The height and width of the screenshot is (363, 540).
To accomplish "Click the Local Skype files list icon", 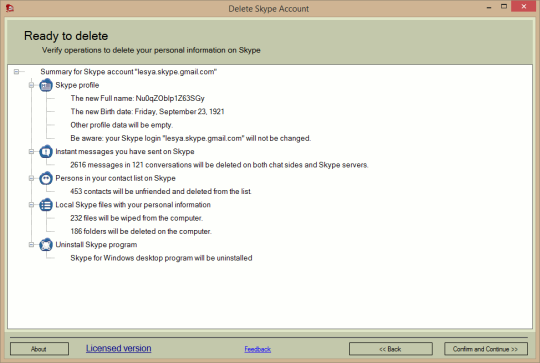I will pos(46,205).
